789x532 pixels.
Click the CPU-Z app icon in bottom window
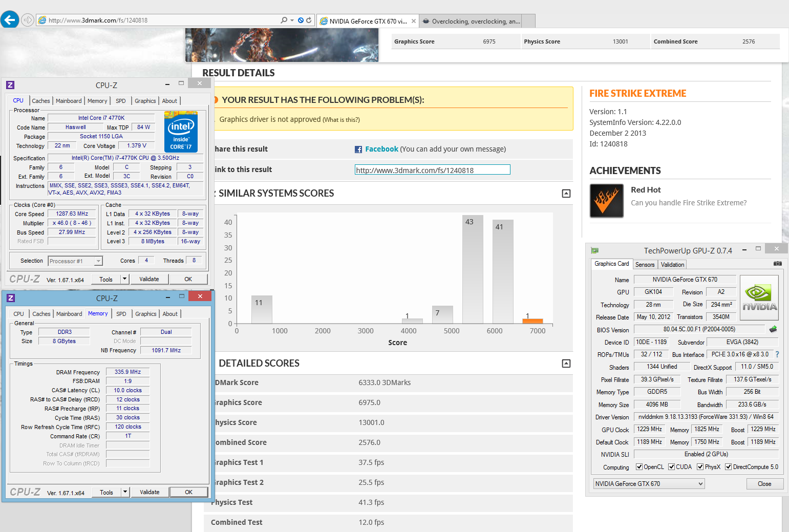pos(11,298)
